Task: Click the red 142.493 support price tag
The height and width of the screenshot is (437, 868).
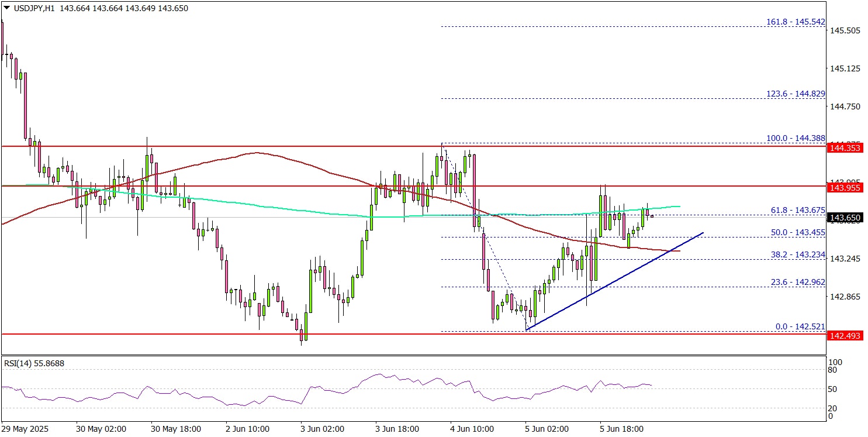Action: click(x=845, y=335)
